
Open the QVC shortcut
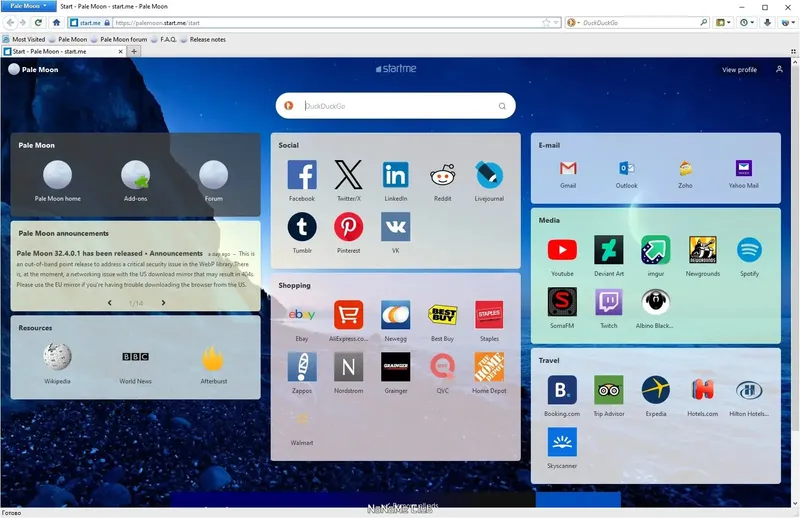[442, 367]
